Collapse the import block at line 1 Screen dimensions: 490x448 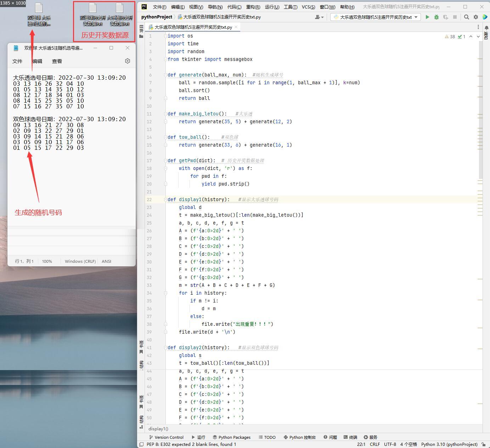pos(165,36)
